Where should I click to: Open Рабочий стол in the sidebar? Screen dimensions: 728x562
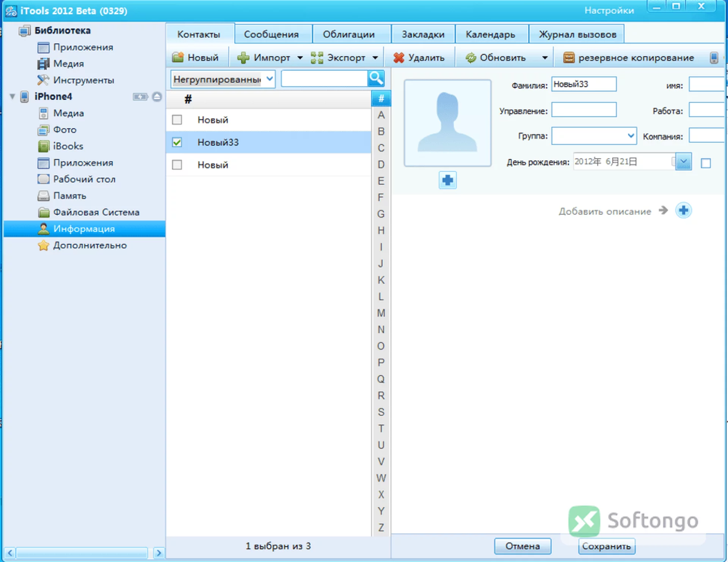coord(76,179)
